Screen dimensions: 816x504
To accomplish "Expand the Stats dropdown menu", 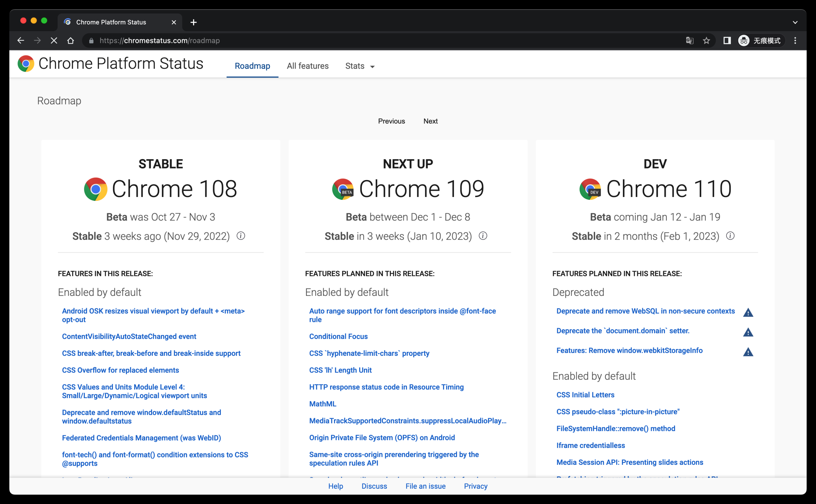I will click(360, 66).
